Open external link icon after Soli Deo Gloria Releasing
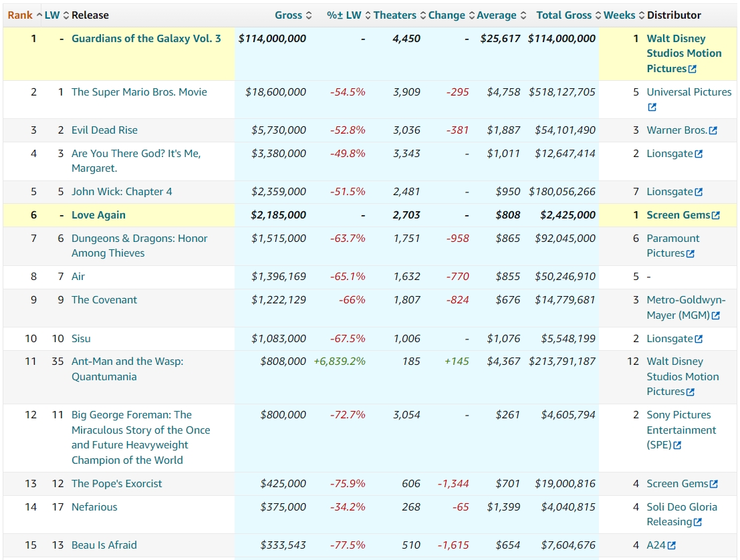740x560 pixels. [697, 522]
